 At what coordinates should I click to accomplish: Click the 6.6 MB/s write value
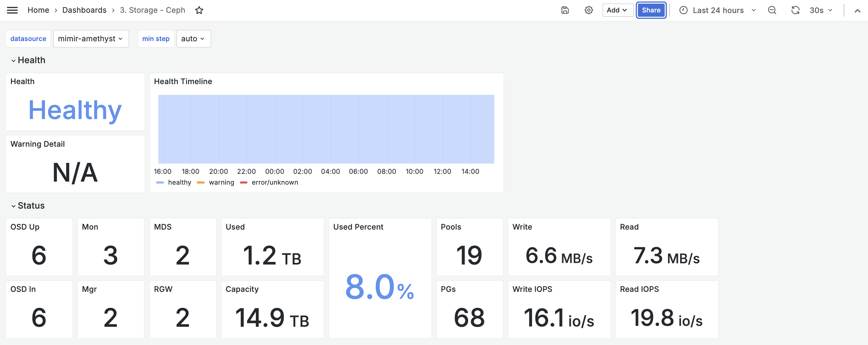tap(559, 256)
